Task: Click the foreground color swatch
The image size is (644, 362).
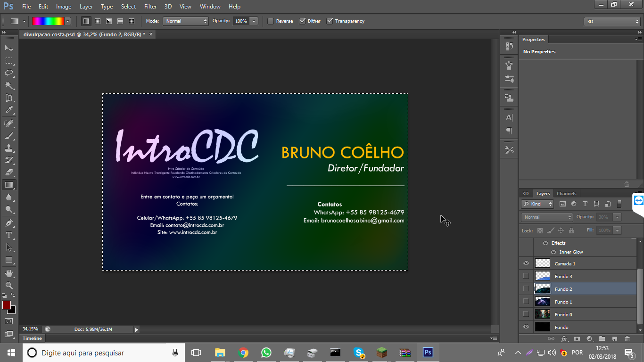Action: (6, 305)
